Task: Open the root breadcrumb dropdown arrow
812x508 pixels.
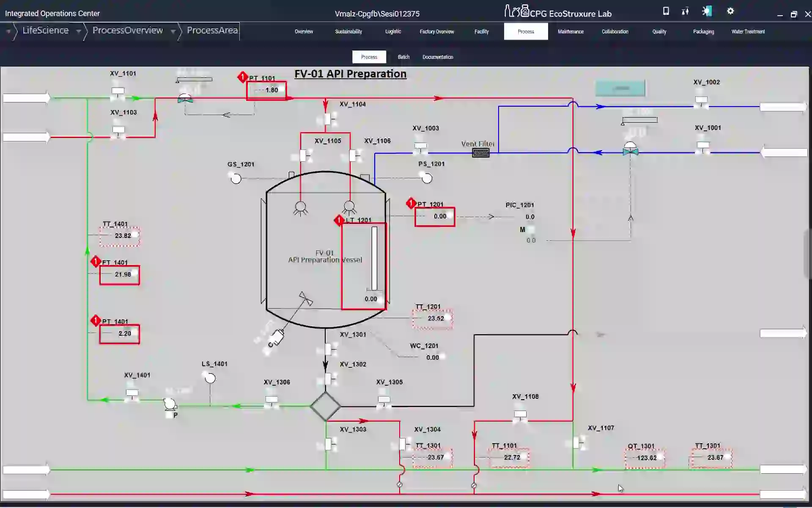Action: pyautogui.click(x=8, y=31)
